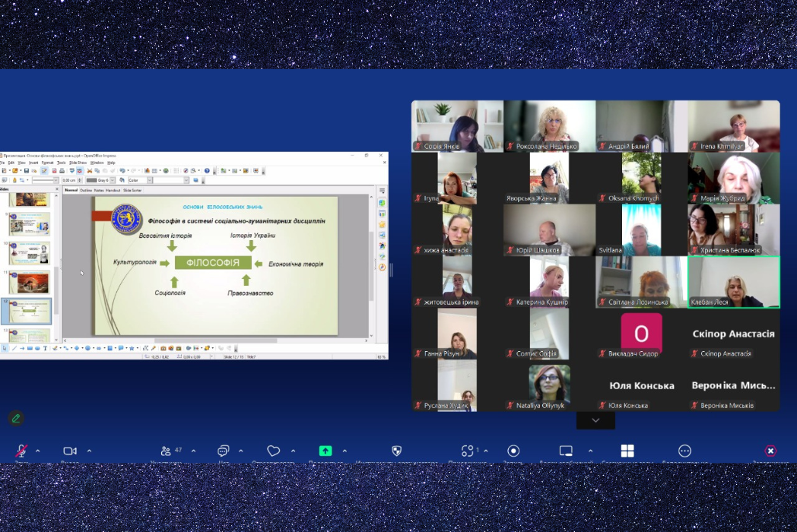This screenshot has width=797, height=532.
Task: Select Викладач Сидор's participant tile
Action: 641,334
